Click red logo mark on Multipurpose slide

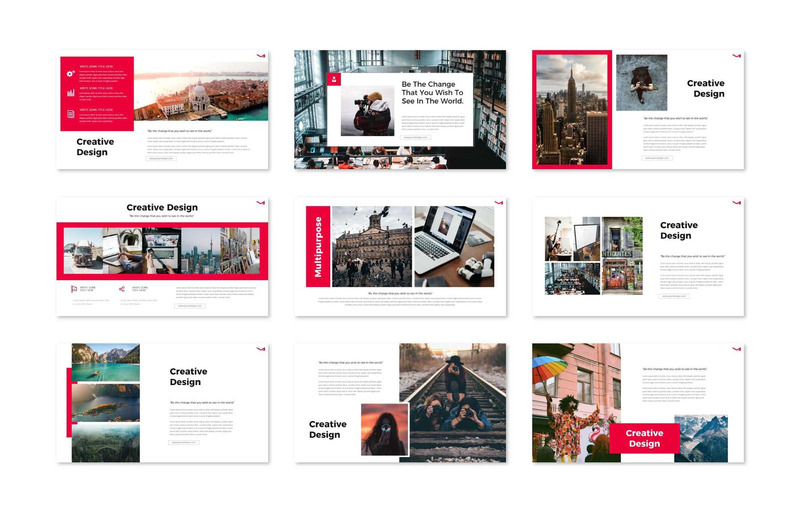point(498,203)
